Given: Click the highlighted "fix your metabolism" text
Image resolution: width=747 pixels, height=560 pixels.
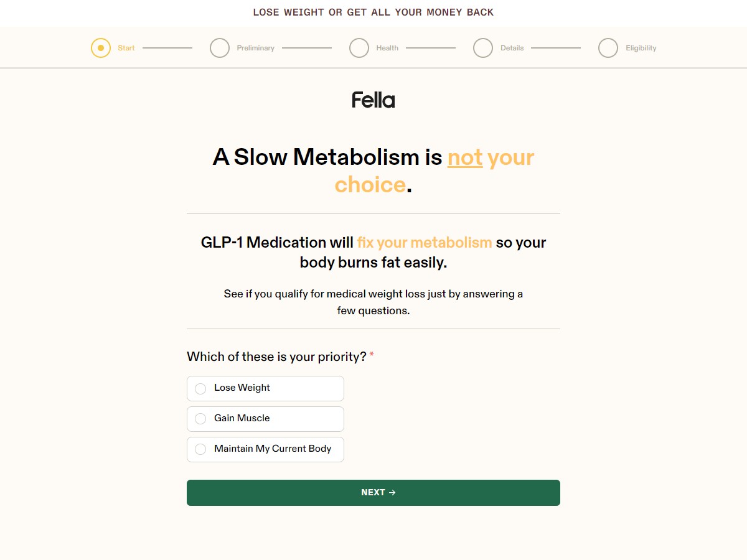Looking at the screenshot, I should pyautogui.click(x=425, y=243).
